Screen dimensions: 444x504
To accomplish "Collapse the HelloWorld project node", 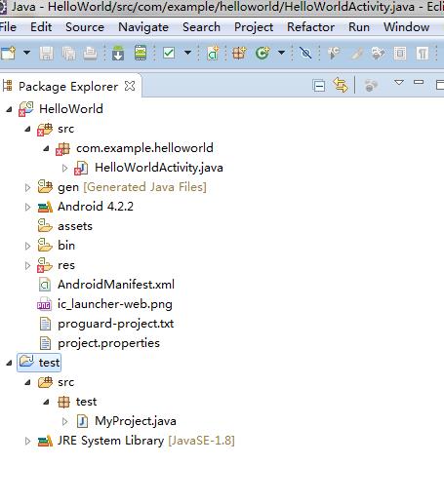I will click(9, 109).
